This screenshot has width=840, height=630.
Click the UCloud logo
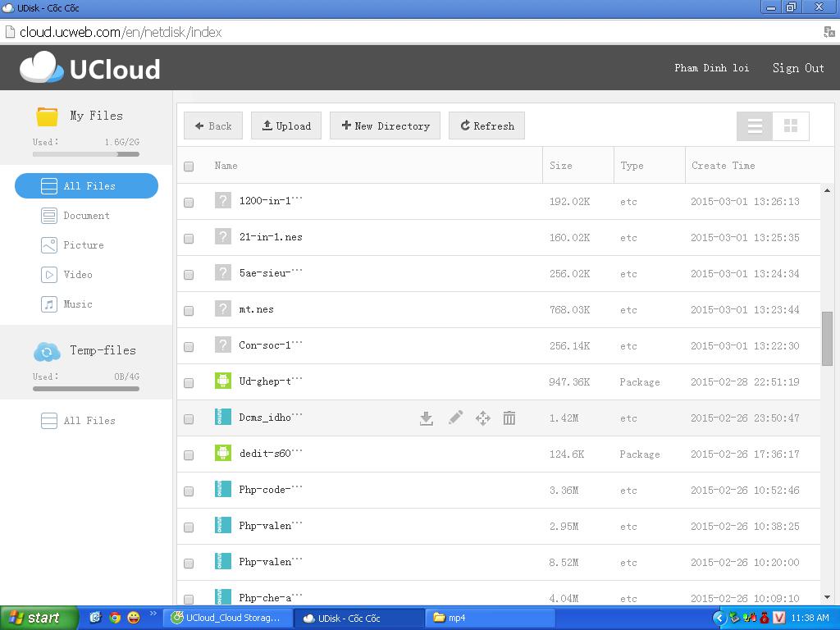coord(90,68)
